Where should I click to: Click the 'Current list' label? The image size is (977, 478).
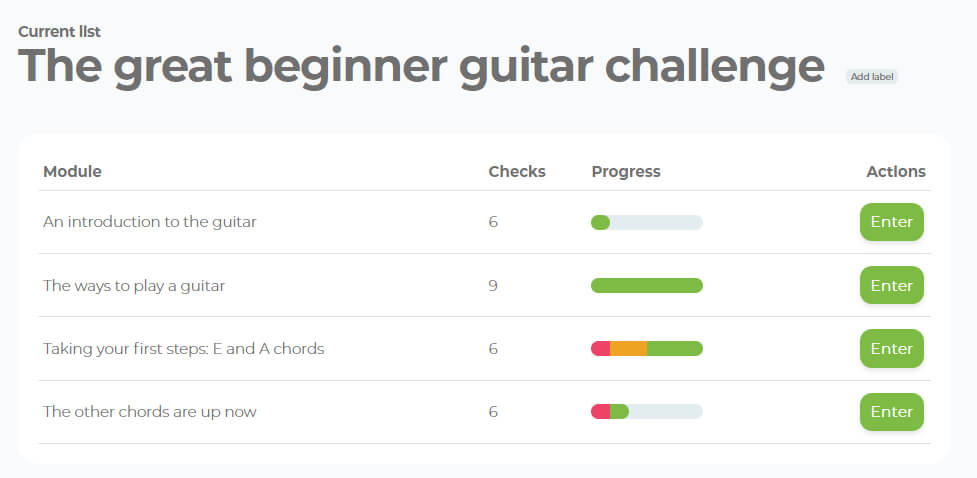59,32
